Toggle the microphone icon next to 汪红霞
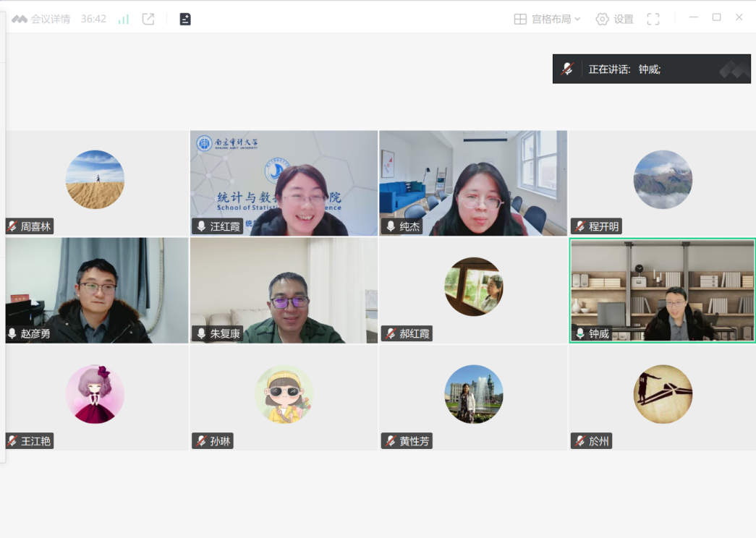The image size is (756, 538). 201,226
